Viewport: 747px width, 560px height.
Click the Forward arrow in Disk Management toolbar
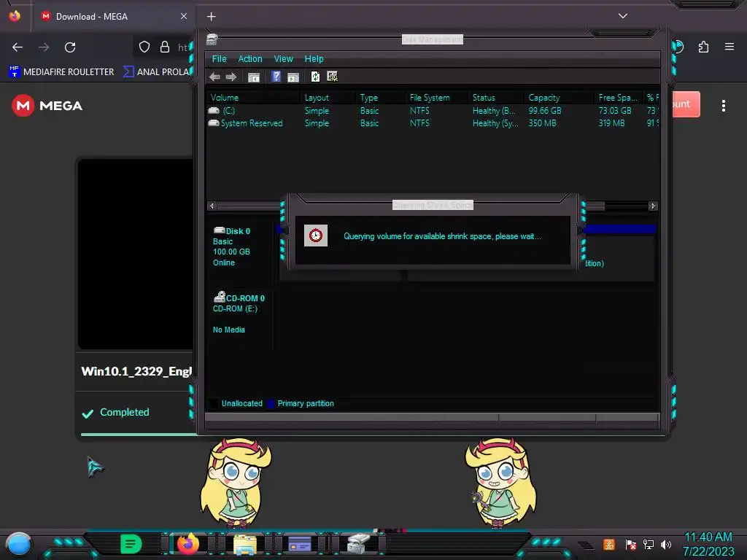point(231,77)
